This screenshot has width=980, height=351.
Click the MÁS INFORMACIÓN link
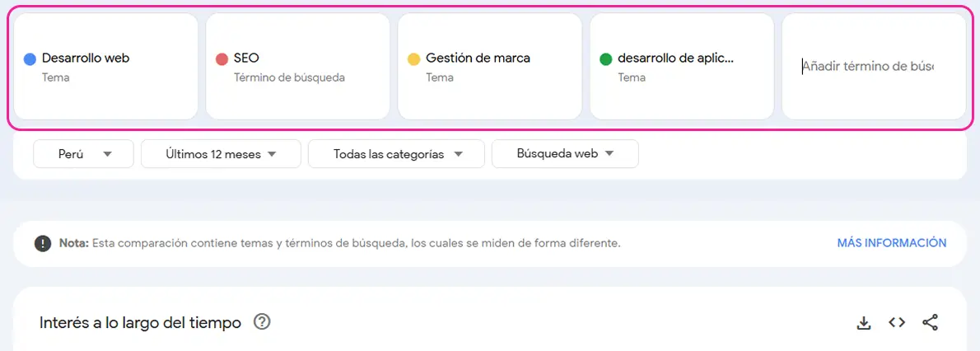pyautogui.click(x=892, y=243)
